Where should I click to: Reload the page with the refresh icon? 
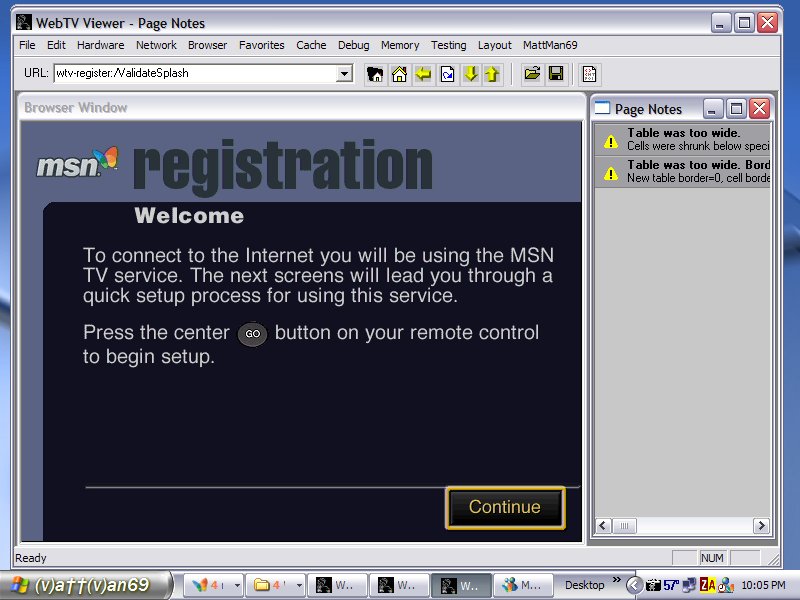pos(447,74)
